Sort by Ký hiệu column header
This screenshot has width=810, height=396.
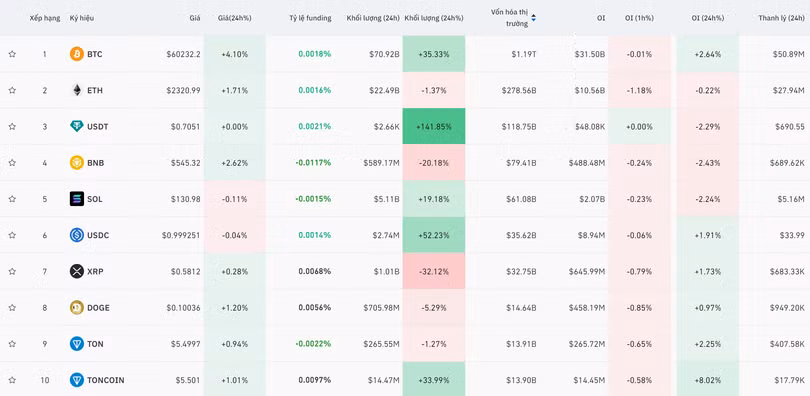(x=82, y=18)
